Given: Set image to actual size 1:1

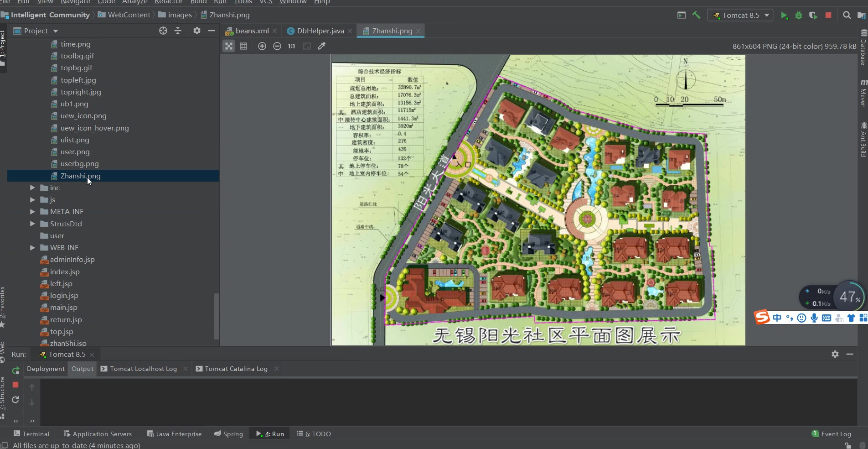Looking at the screenshot, I should 292,46.
